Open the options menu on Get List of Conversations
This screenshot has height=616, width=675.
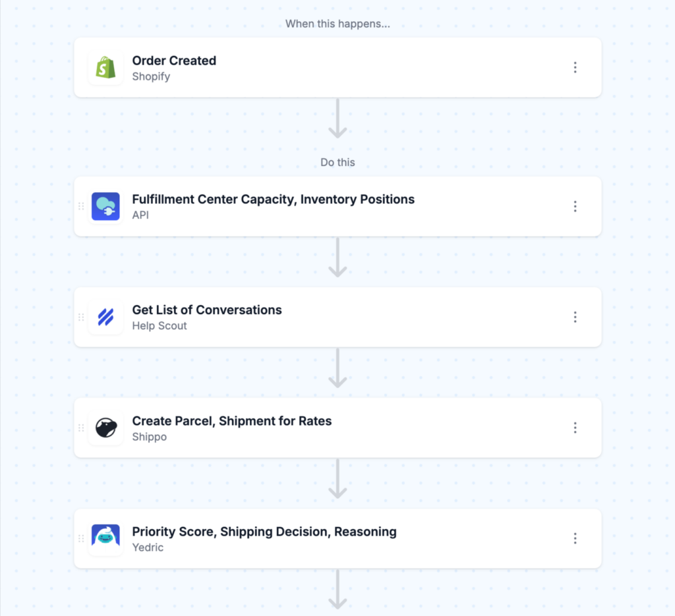point(575,317)
